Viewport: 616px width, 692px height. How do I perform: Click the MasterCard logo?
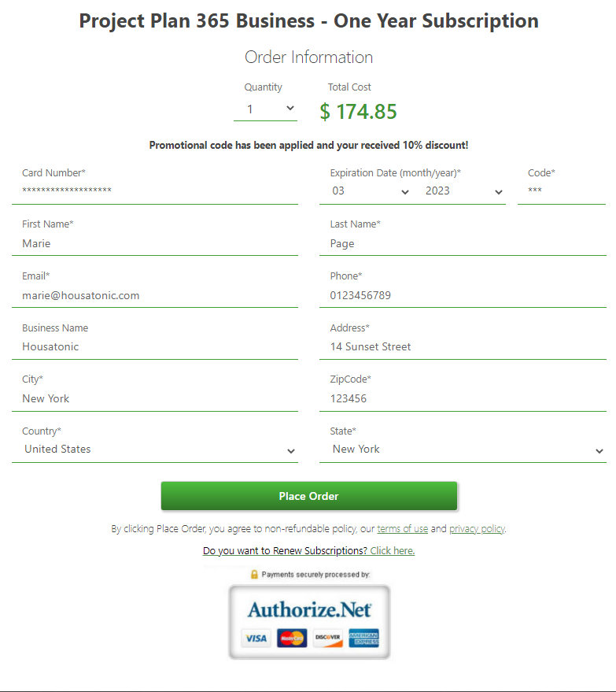click(292, 638)
